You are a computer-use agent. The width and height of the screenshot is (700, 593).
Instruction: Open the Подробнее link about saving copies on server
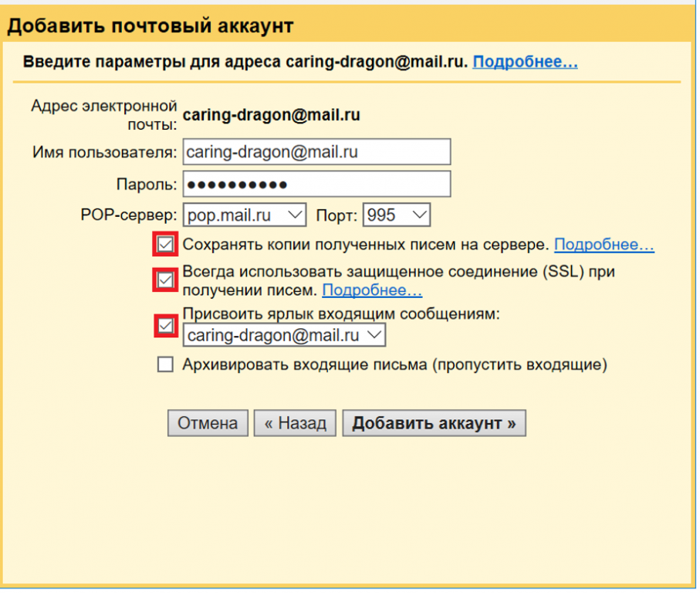604,244
